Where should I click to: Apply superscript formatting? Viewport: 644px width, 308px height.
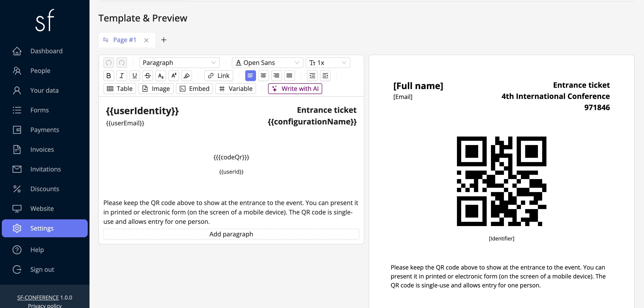tap(173, 75)
